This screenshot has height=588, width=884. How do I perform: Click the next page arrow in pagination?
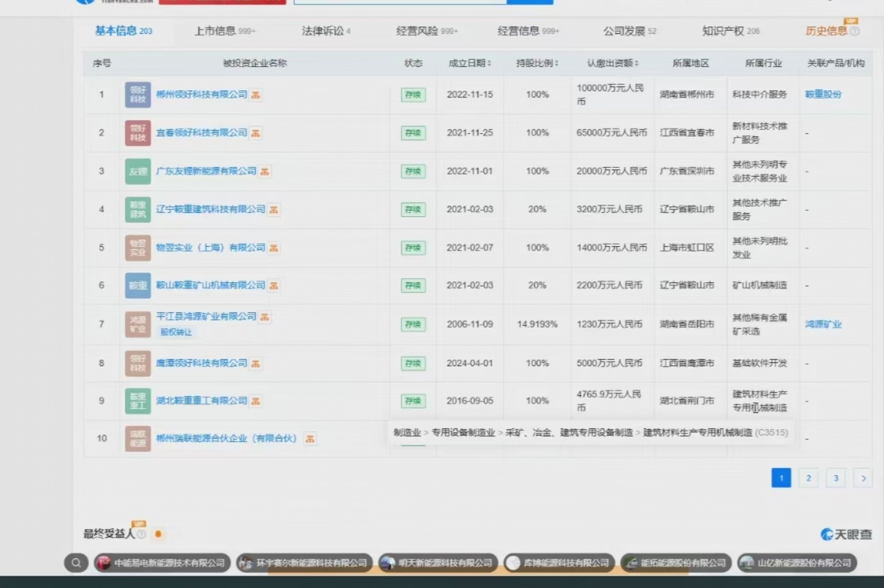pyautogui.click(x=863, y=478)
